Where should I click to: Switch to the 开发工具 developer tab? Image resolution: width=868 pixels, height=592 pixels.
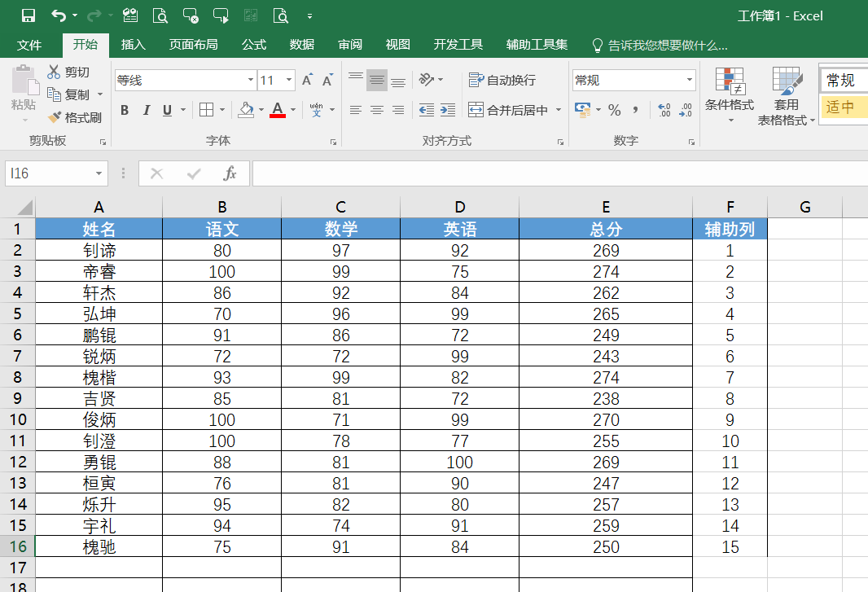click(x=458, y=45)
